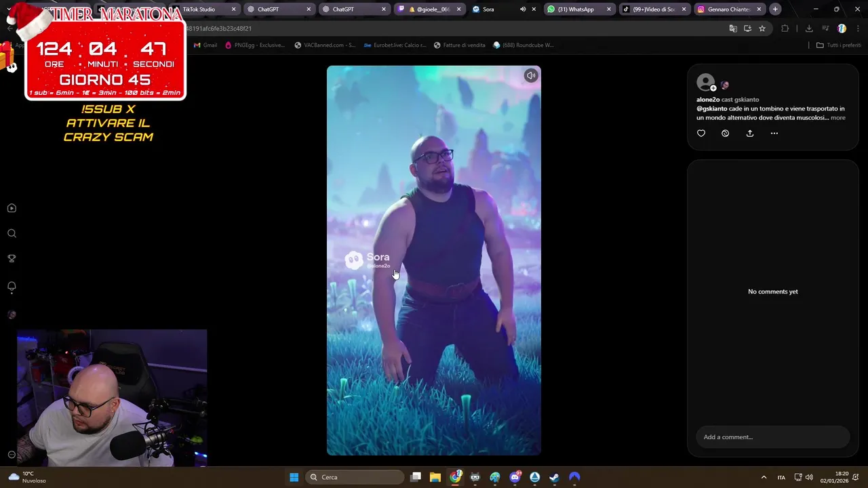The height and width of the screenshot is (488, 868).
Task: Open the Windows Start menu
Action: (x=294, y=477)
